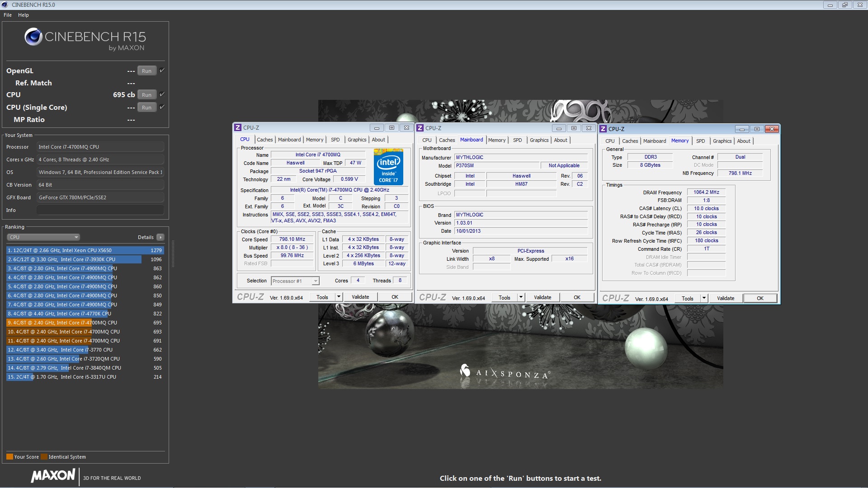Switch to Mainboard tab in Memory CPU-Z window
The width and height of the screenshot is (868, 488).
[655, 141]
